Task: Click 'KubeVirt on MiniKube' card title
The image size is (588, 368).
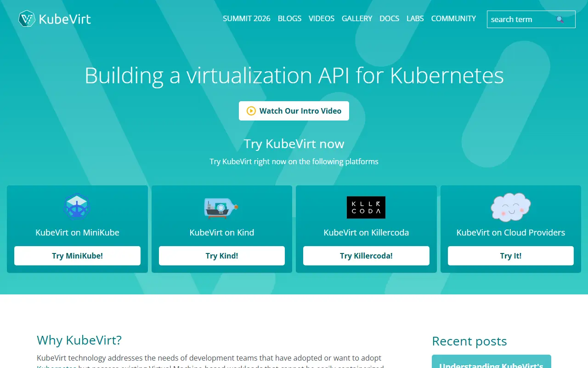Action: coord(77,232)
